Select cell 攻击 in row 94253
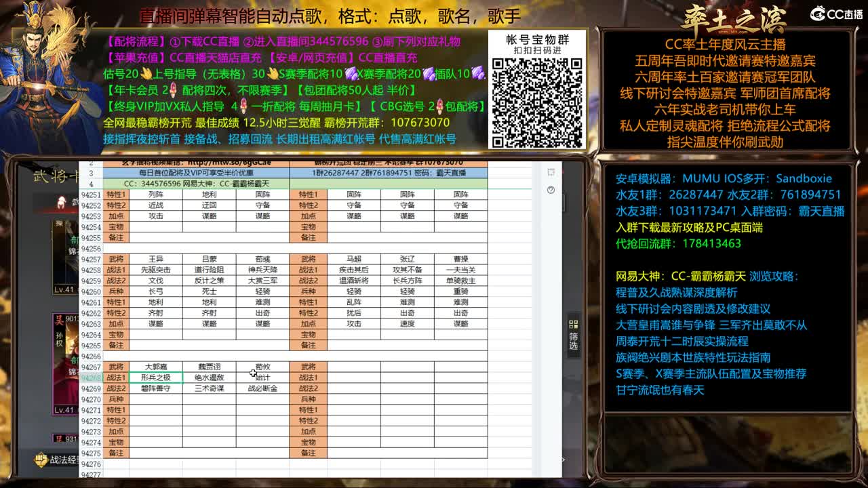The width and height of the screenshot is (868, 488). coord(156,216)
